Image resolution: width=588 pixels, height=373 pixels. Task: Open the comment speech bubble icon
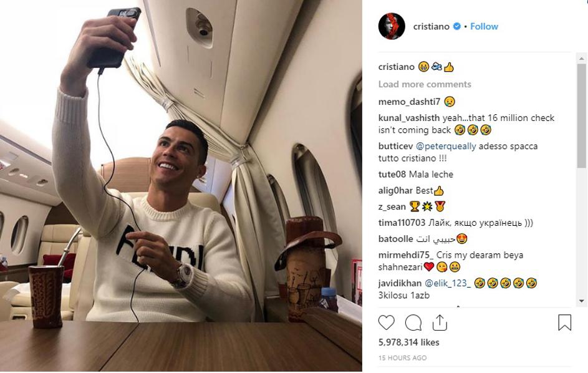click(x=413, y=322)
